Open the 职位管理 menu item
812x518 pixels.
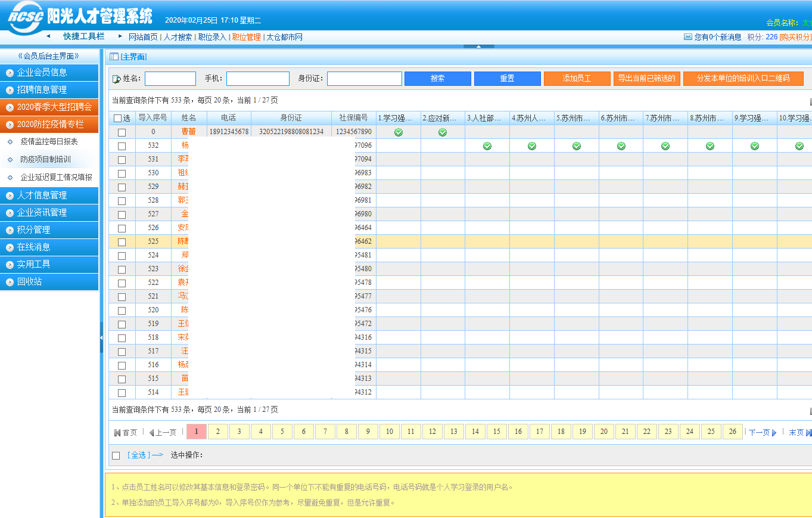click(x=247, y=36)
